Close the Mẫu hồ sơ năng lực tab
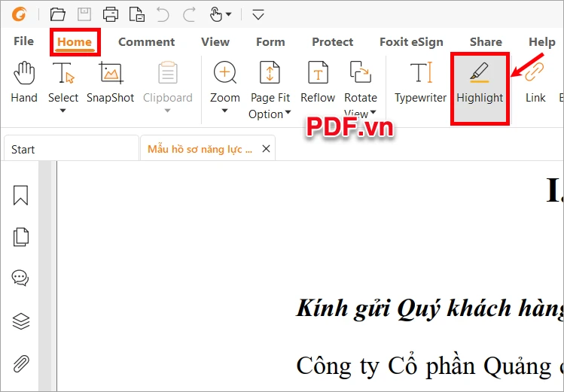Screen dimensions: 564x392 tap(266, 148)
